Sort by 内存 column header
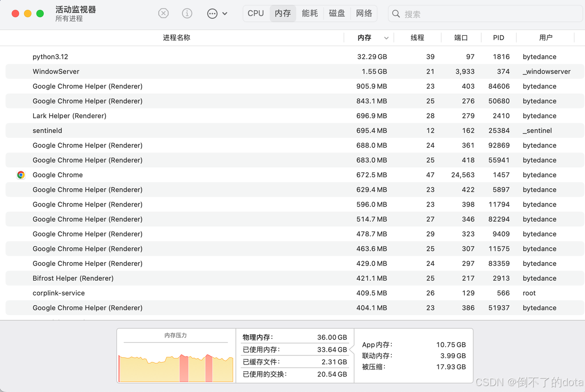 364,38
